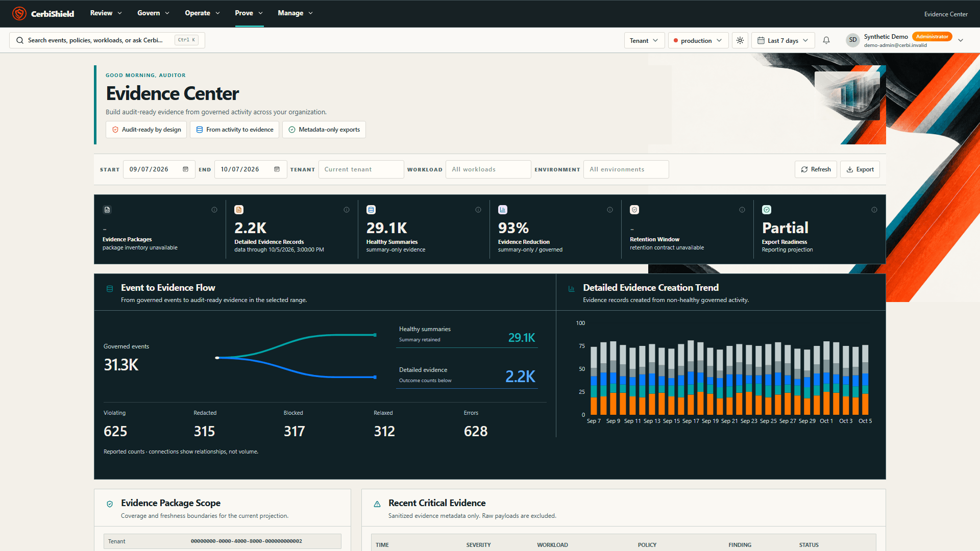
Task: Focus the global search field
Action: [107, 40]
